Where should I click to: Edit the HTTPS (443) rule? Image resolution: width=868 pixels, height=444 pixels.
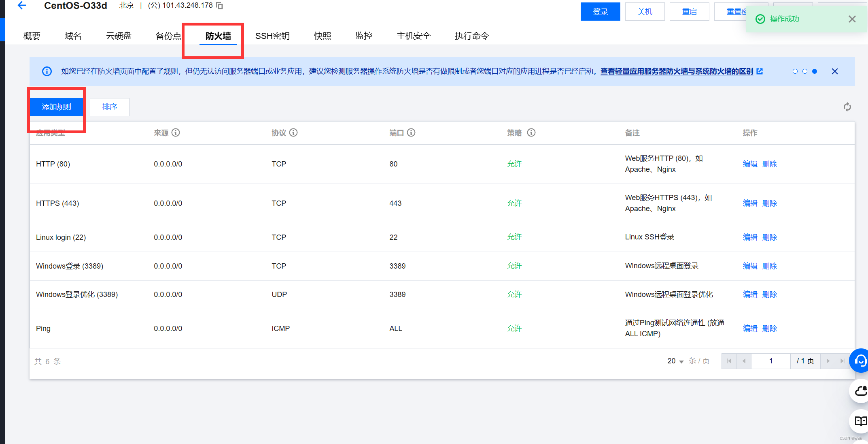tap(750, 203)
